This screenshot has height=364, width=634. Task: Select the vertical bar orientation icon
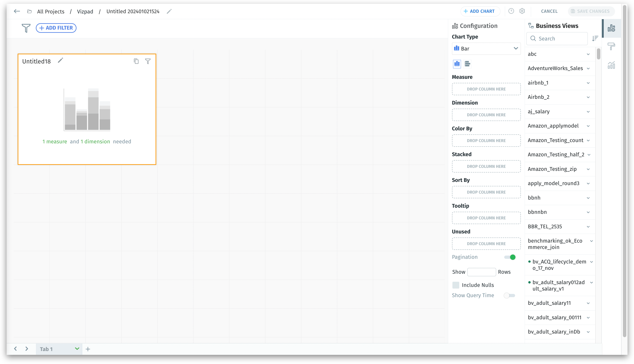tap(457, 64)
